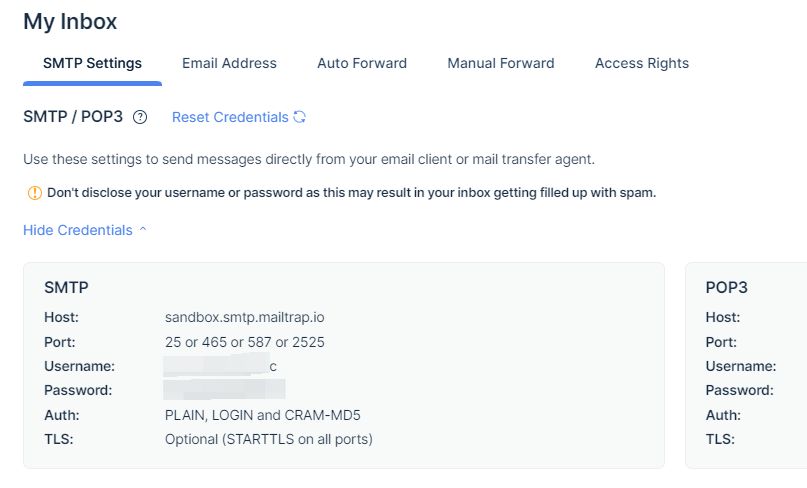Open the Access Rights tab
The width and height of the screenshot is (807, 488).
coord(642,63)
